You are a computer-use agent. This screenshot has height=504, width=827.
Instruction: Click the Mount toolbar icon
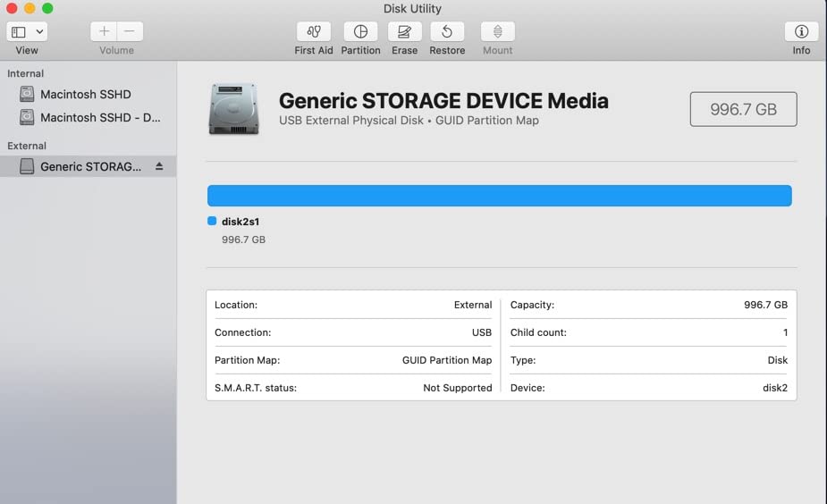coord(498,31)
